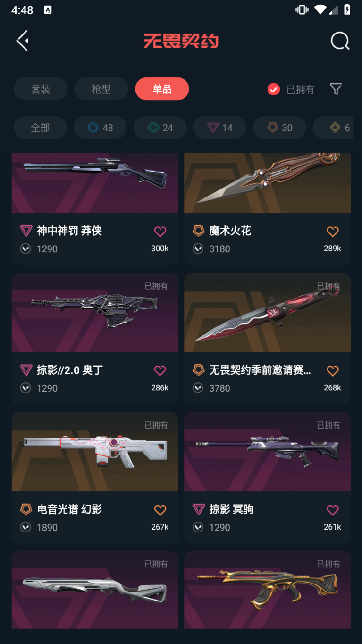362x644 pixels.
Task: Tap the 全部 filter chip
Action: 40,128
